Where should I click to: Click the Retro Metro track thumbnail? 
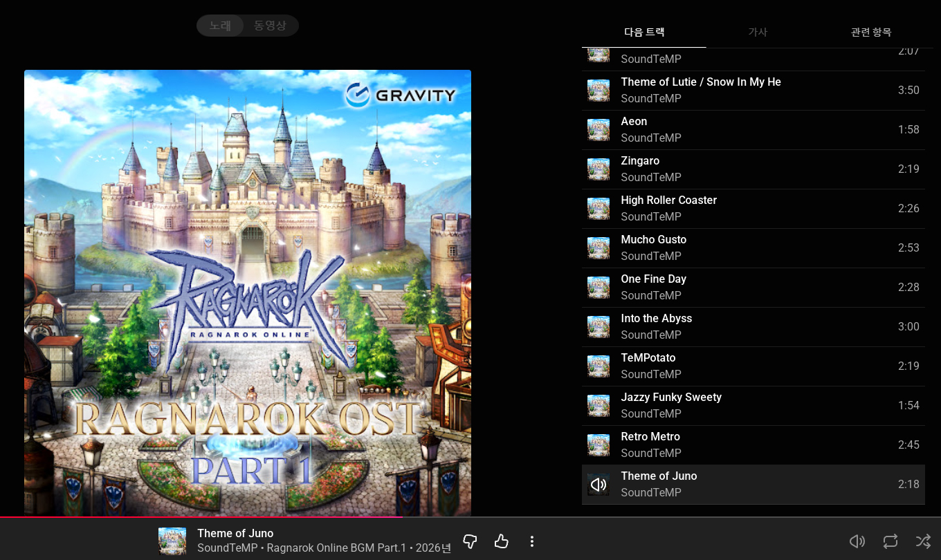[599, 445]
